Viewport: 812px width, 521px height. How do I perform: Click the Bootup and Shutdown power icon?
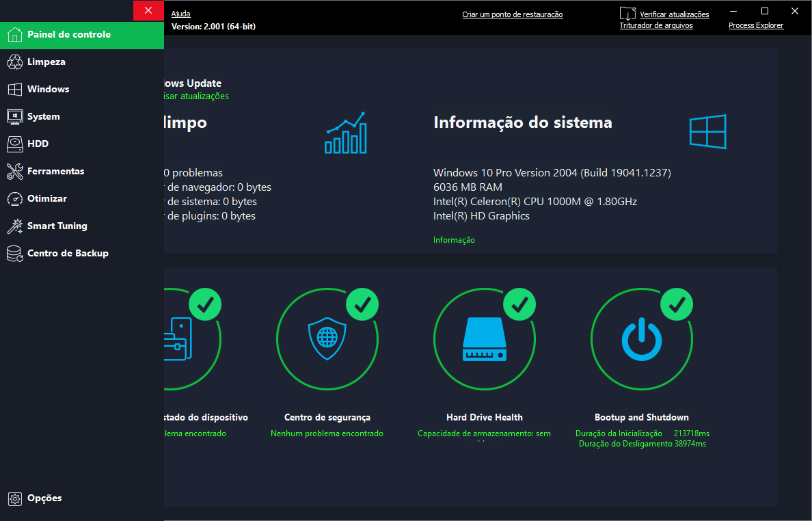click(x=642, y=339)
